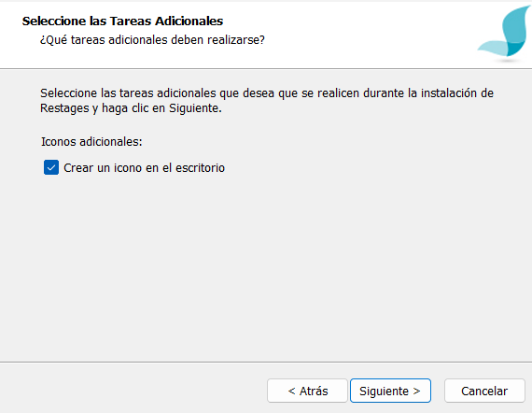Click the separator line above the buttons

(x=266, y=362)
